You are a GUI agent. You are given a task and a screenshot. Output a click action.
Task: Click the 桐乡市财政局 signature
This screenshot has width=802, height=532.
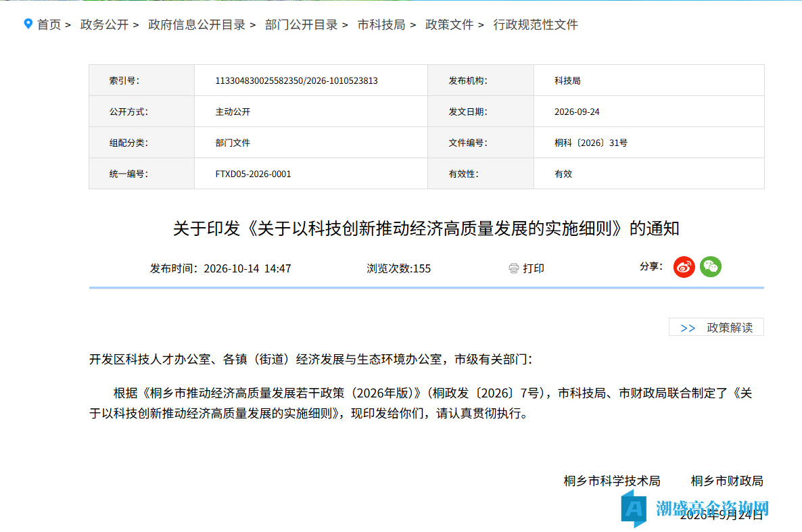pyautogui.click(x=727, y=481)
